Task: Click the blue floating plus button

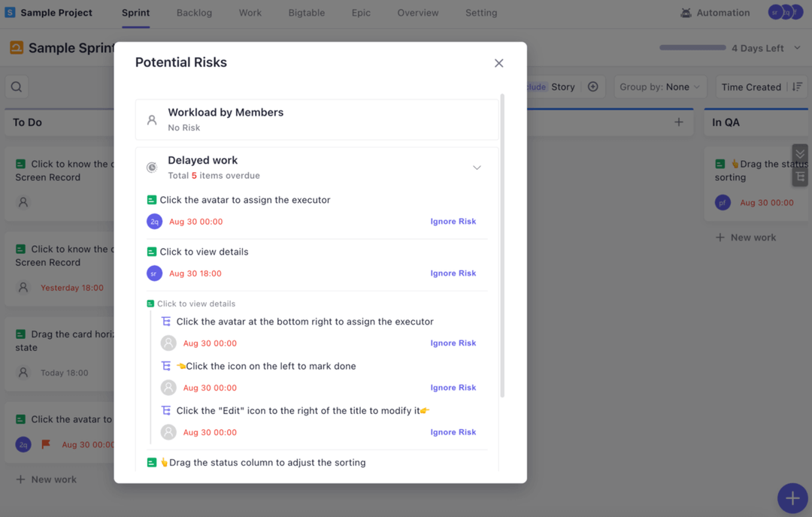Action: click(x=792, y=497)
